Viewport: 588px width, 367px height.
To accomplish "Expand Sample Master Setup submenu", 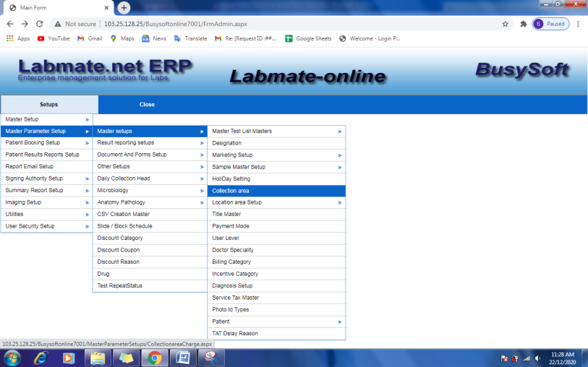I will click(x=276, y=167).
